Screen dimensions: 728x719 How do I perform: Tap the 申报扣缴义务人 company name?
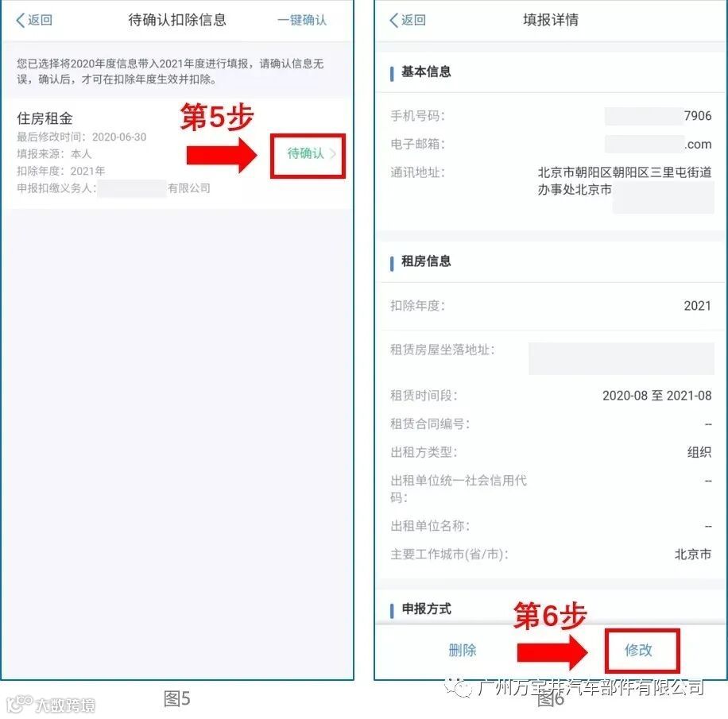(153, 188)
